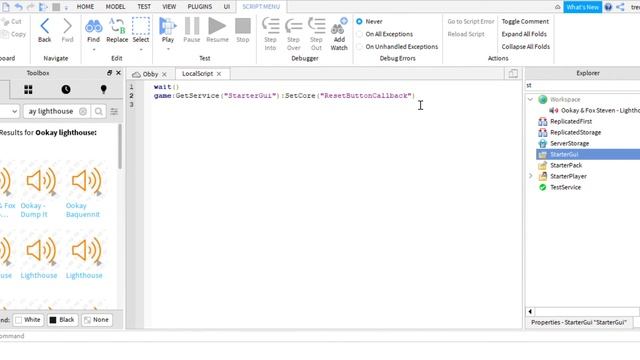Select TestService in Explorer
Viewport: 640px width, 360px height.
click(565, 187)
